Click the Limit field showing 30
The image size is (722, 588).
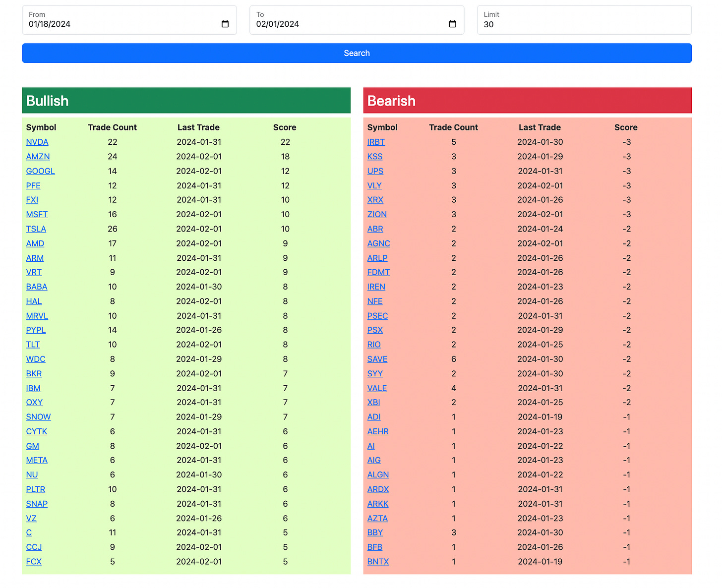tap(584, 20)
